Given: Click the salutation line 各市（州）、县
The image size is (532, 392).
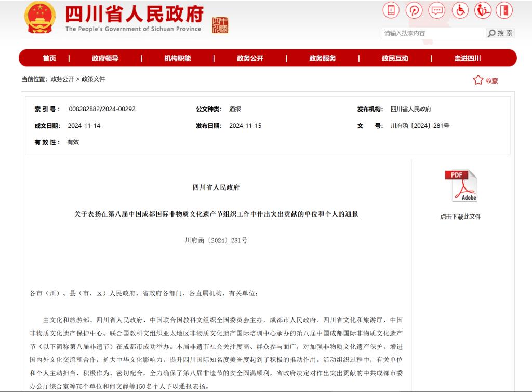Looking at the screenshot, I should 144,293.
